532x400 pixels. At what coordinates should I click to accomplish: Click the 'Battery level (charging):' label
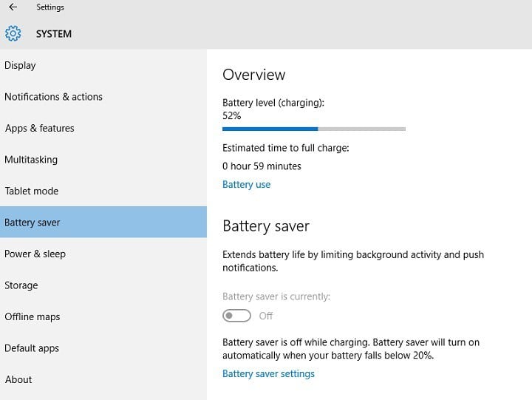click(273, 103)
